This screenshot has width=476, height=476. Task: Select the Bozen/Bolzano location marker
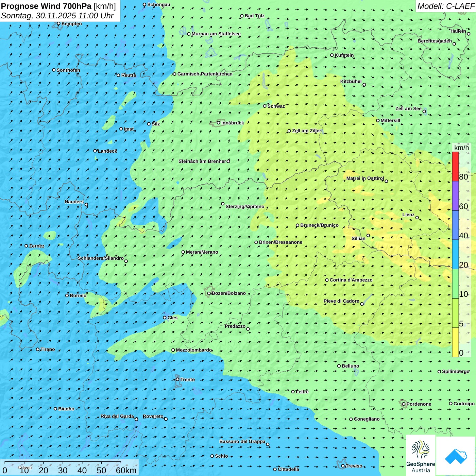(209, 293)
